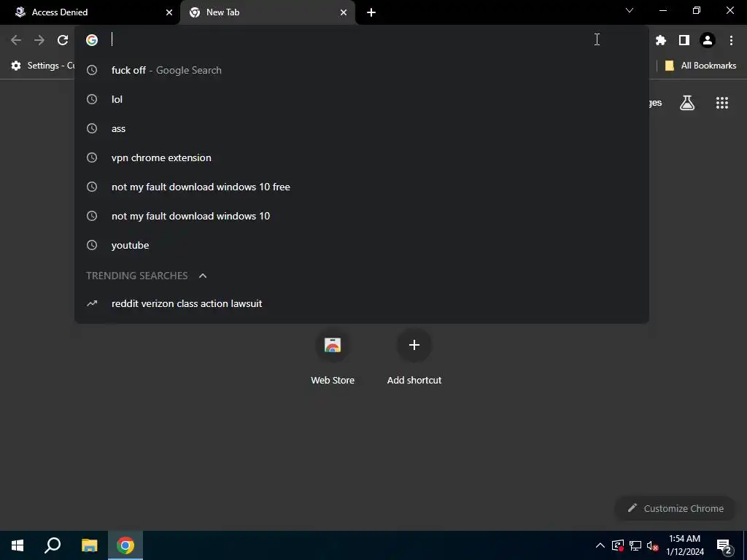Click the address bar input field
Image resolution: width=747 pixels, height=560 pixels.
click(x=362, y=40)
